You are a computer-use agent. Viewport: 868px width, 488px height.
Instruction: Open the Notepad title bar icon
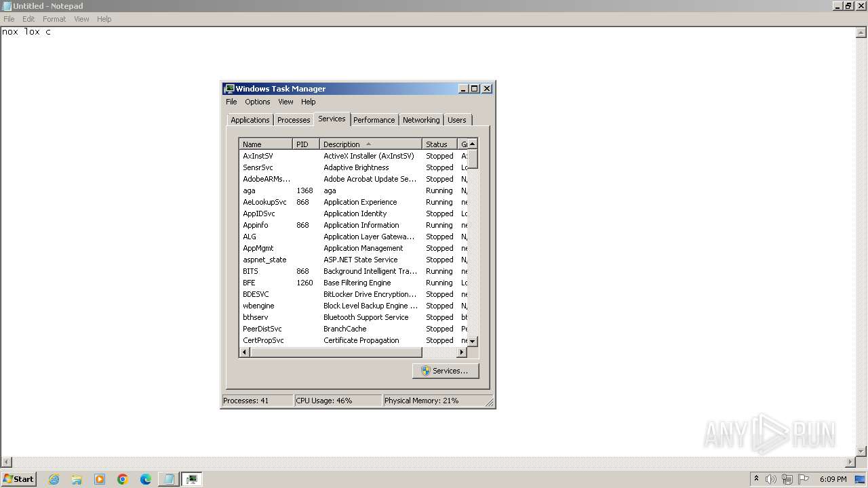(x=7, y=6)
